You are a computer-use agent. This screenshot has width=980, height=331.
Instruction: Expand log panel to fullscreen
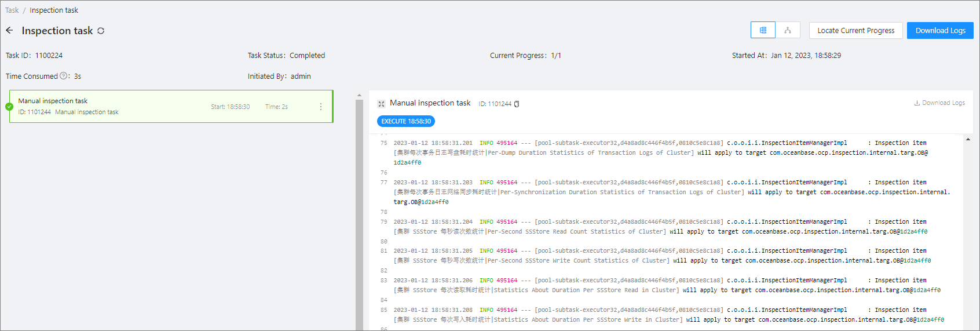[x=381, y=104]
